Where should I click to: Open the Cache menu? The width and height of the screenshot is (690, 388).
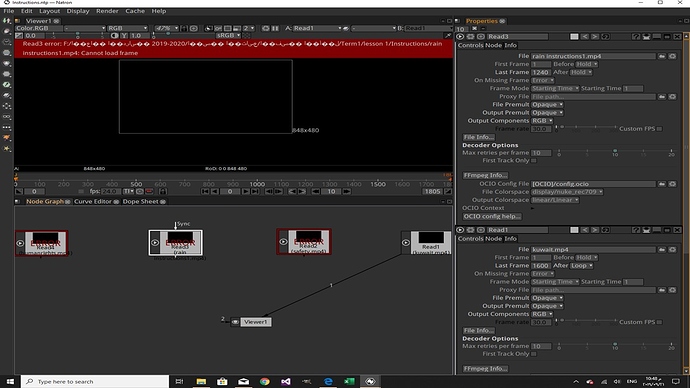click(x=135, y=11)
